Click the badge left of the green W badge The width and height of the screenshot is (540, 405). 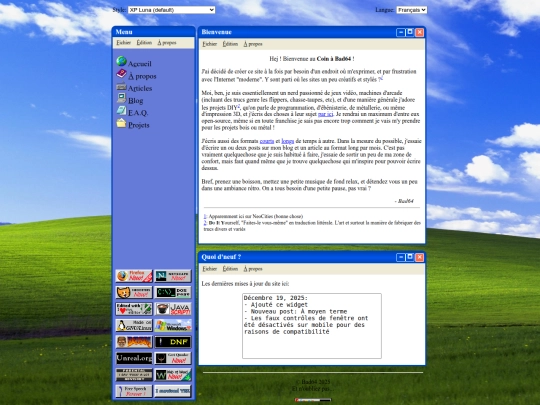pos(134,375)
